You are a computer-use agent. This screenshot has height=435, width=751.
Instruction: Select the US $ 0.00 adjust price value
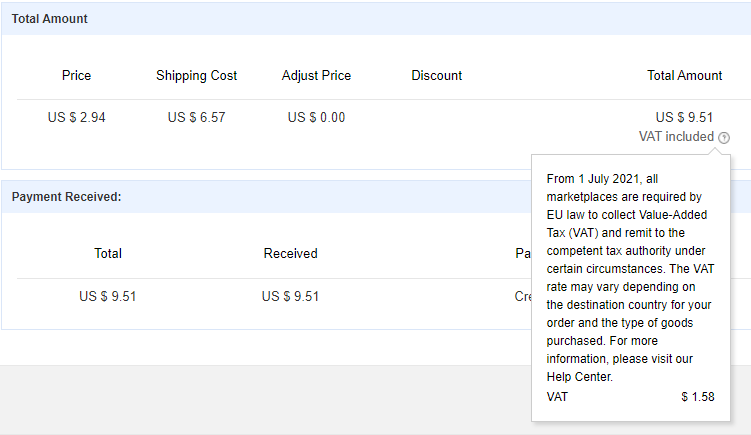[x=316, y=117]
